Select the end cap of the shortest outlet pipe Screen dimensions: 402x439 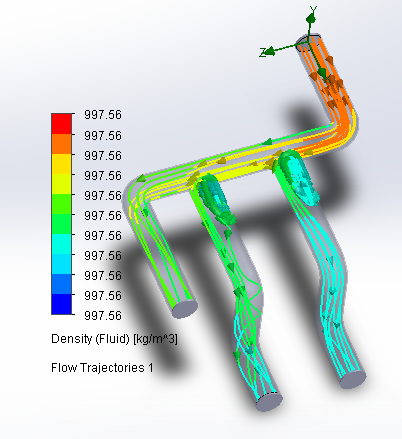pyautogui.click(x=185, y=309)
